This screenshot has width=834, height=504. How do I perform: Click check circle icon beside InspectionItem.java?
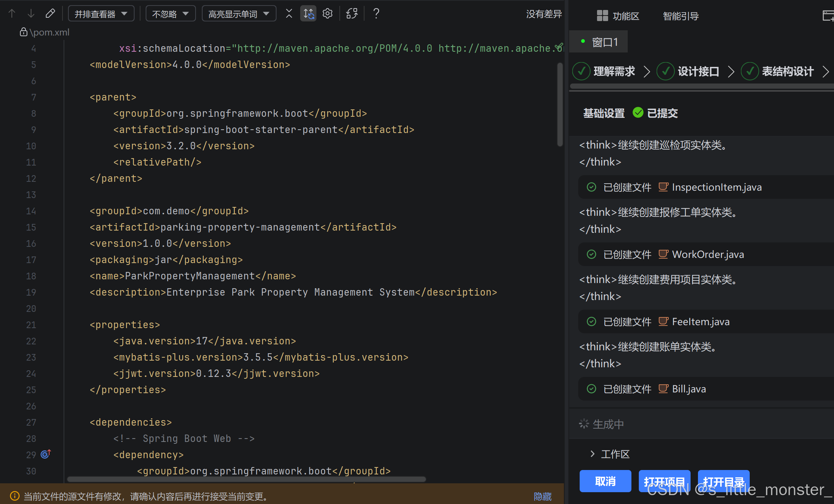pyautogui.click(x=591, y=187)
